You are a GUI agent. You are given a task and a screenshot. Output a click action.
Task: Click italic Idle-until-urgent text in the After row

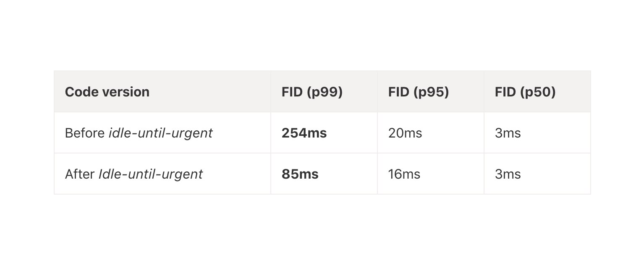(x=150, y=174)
